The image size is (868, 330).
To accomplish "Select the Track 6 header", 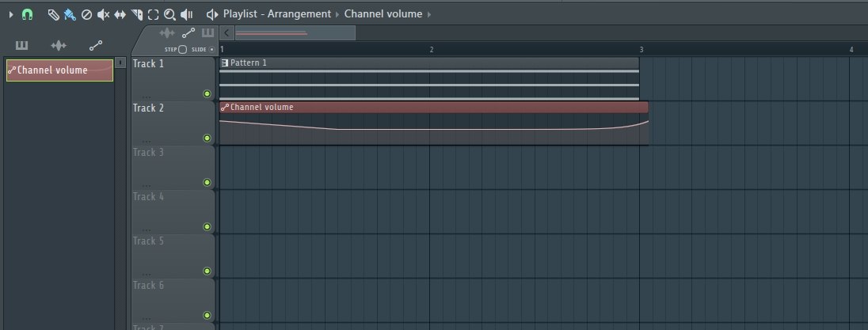I will click(x=173, y=300).
